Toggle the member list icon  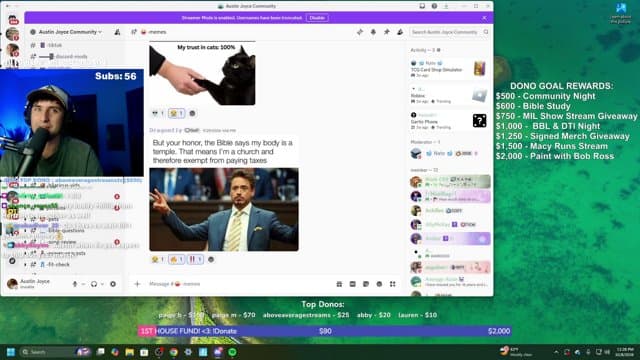(x=400, y=32)
